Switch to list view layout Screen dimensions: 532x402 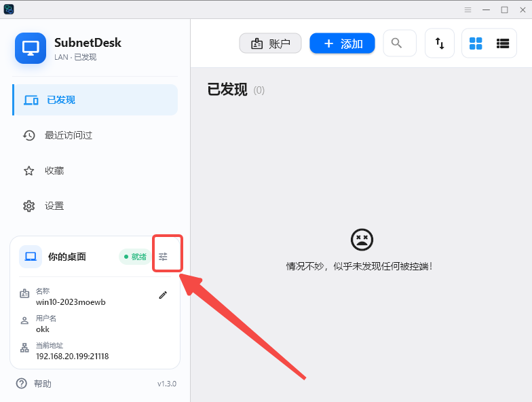502,43
